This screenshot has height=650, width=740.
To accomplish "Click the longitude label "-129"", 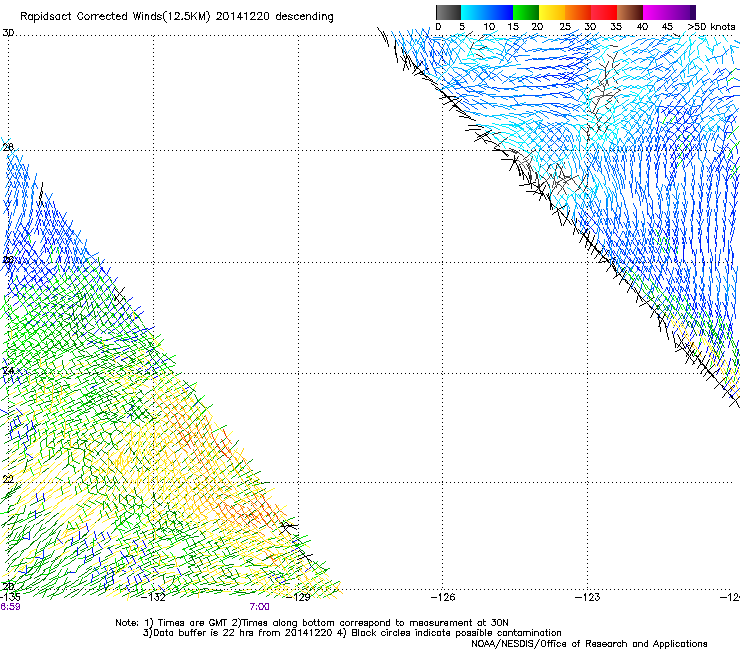I will pos(298,597).
